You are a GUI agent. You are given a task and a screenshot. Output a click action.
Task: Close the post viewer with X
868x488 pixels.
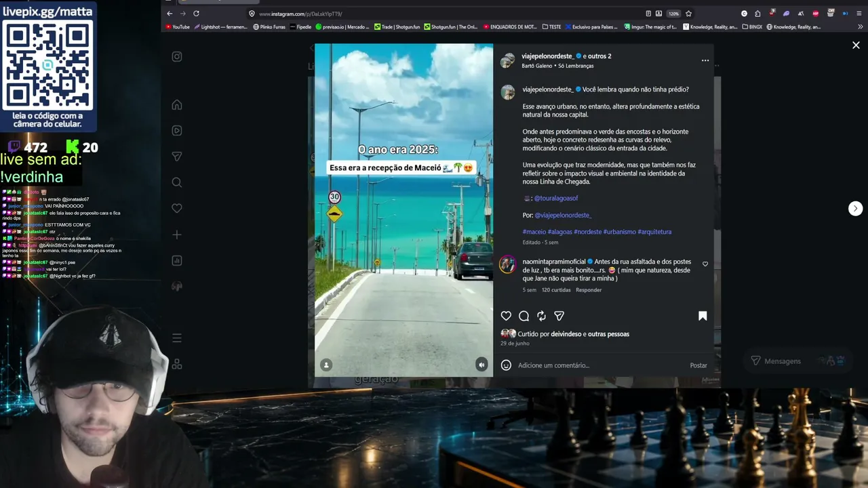[x=856, y=45]
